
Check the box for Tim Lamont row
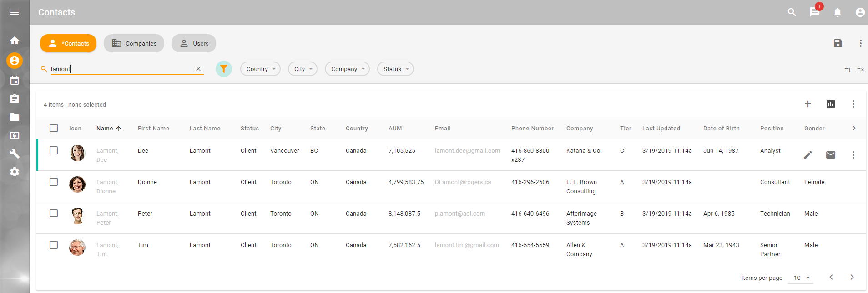[x=54, y=245]
